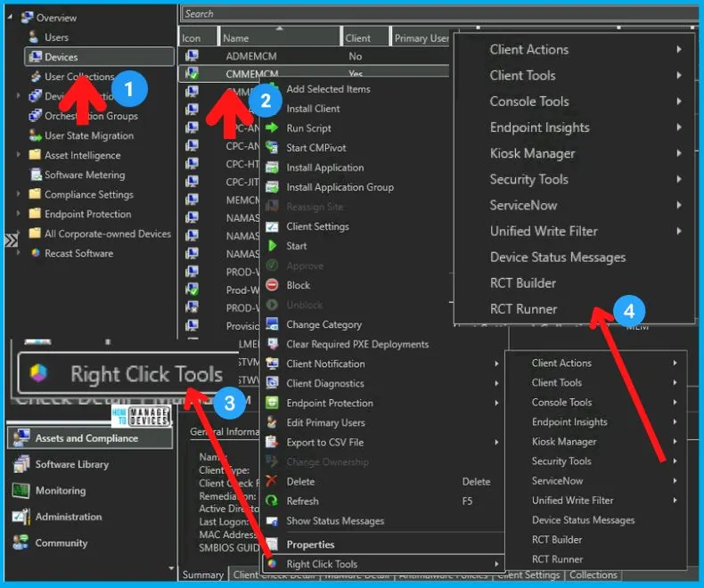Choose Show Status Messages
Viewport: 704px width, 588px height.
[335, 520]
